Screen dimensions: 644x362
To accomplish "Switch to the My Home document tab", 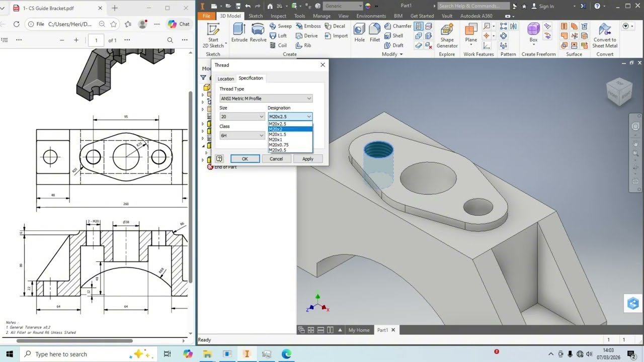I will pyautogui.click(x=359, y=330).
